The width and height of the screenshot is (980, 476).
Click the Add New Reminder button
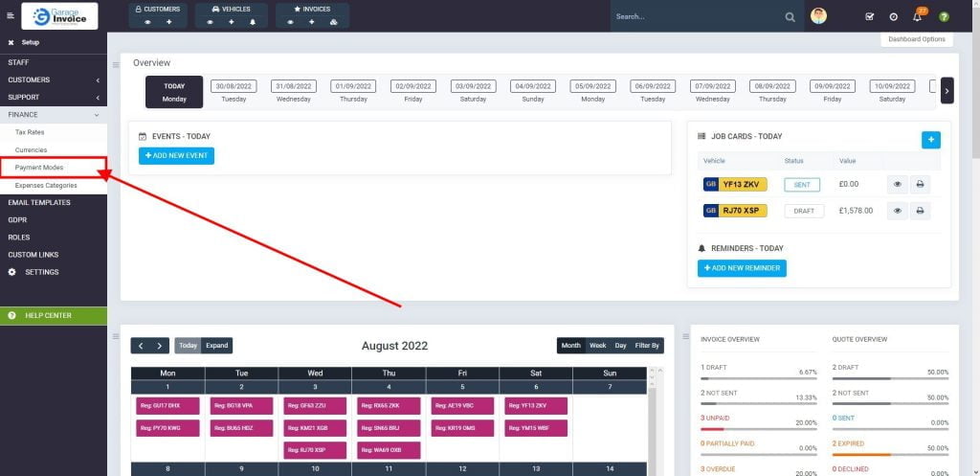pos(742,268)
